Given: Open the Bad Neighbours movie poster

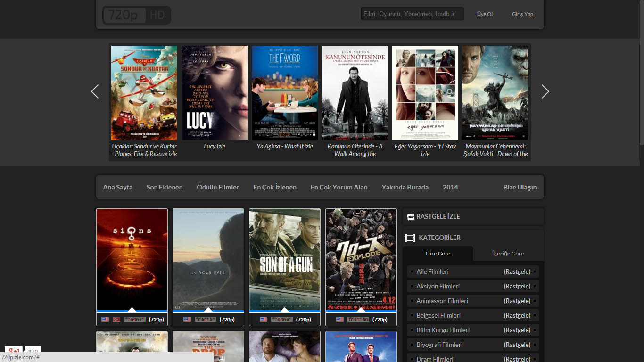Looking at the screenshot, I should 361,346.
